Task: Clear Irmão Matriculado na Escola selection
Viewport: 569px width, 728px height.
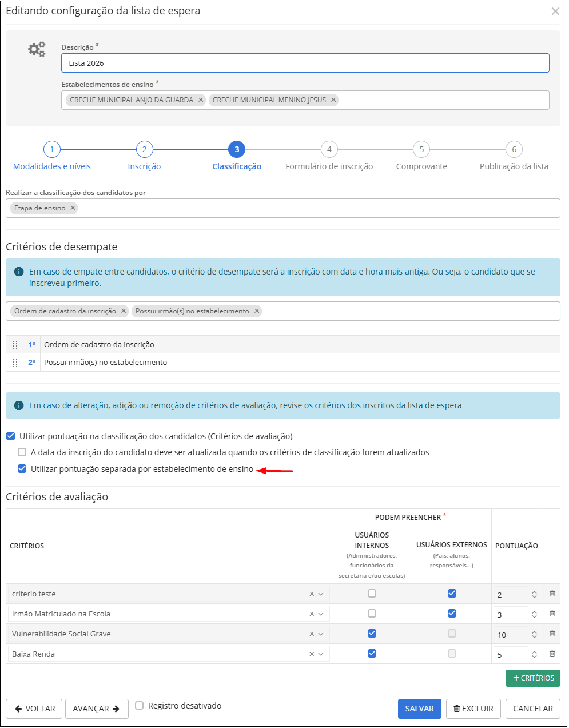Action: [x=312, y=614]
